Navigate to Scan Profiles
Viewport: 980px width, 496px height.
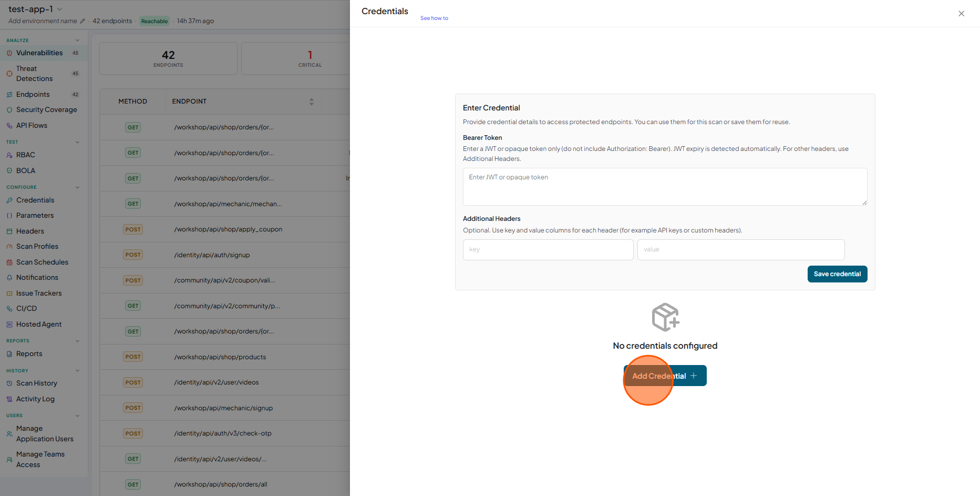pos(37,247)
